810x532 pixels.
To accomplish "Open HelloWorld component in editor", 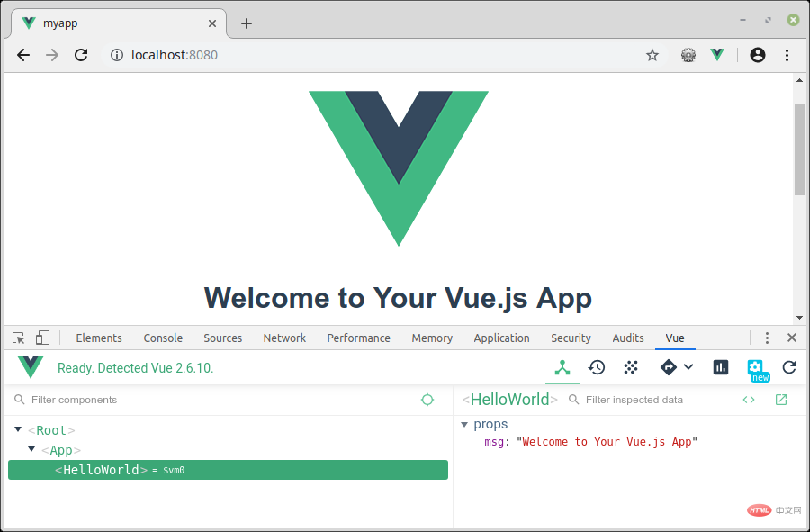I will click(x=781, y=400).
